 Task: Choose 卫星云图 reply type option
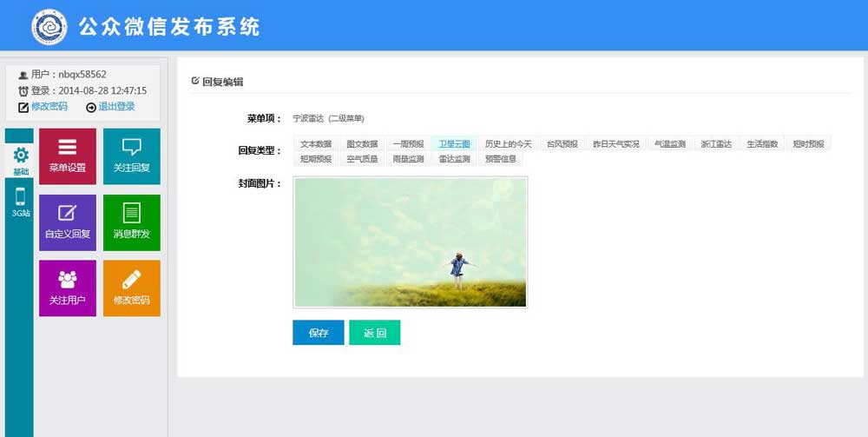pos(454,144)
